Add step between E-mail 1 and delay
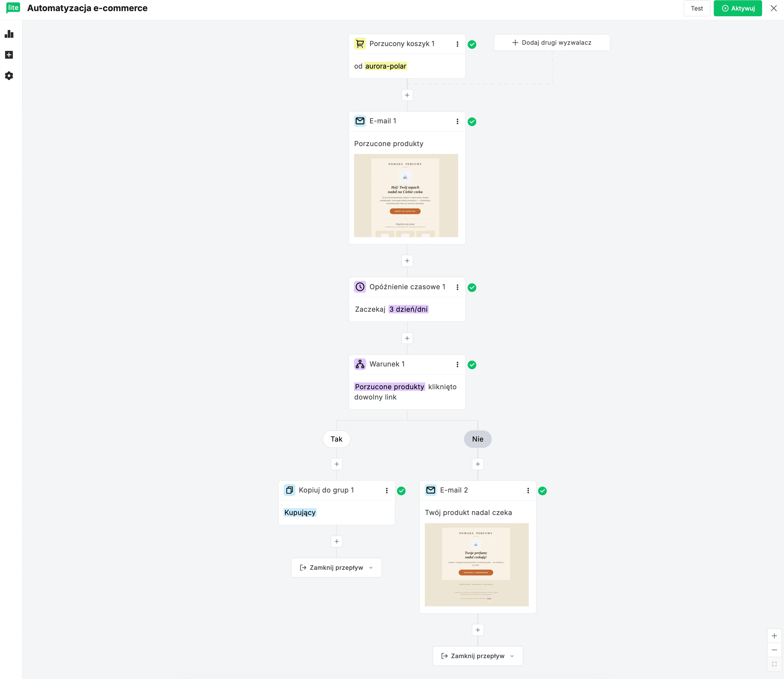 point(407,261)
